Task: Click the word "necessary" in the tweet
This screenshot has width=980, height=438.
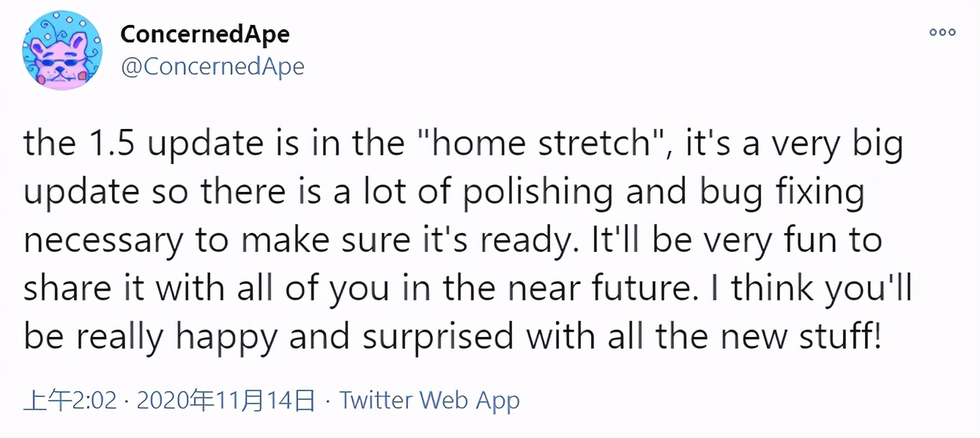Action: pyautogui.click(x=102, y=241)
